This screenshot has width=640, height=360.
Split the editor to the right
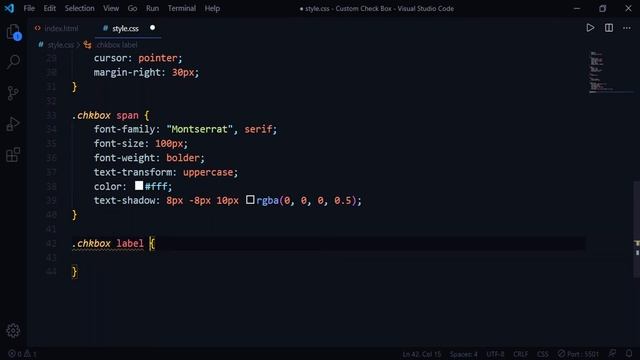coord(609,28)
